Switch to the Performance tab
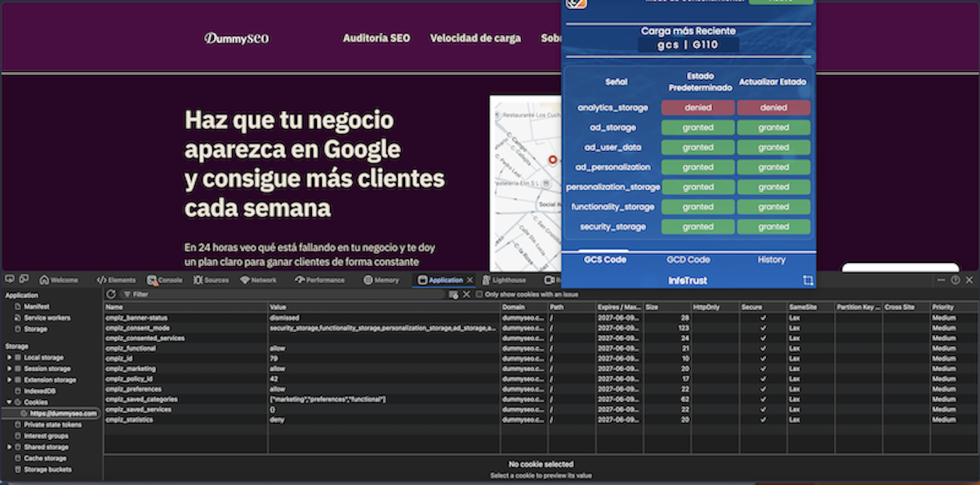 tap(320, 280)
